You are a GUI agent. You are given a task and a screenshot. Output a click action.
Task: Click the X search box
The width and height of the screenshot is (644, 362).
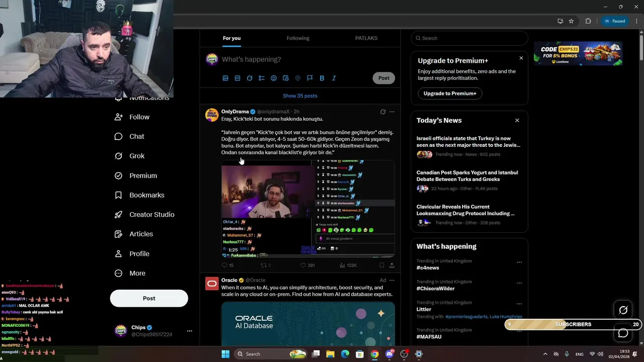point(469,38)
